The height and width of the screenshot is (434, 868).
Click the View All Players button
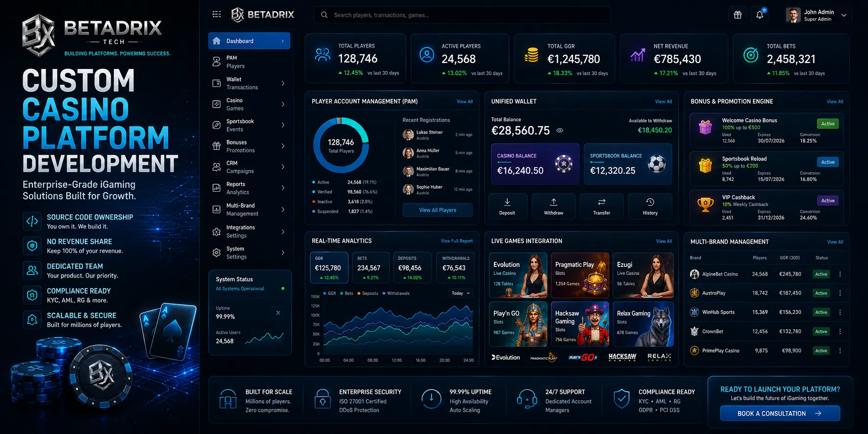pos(437,210)
